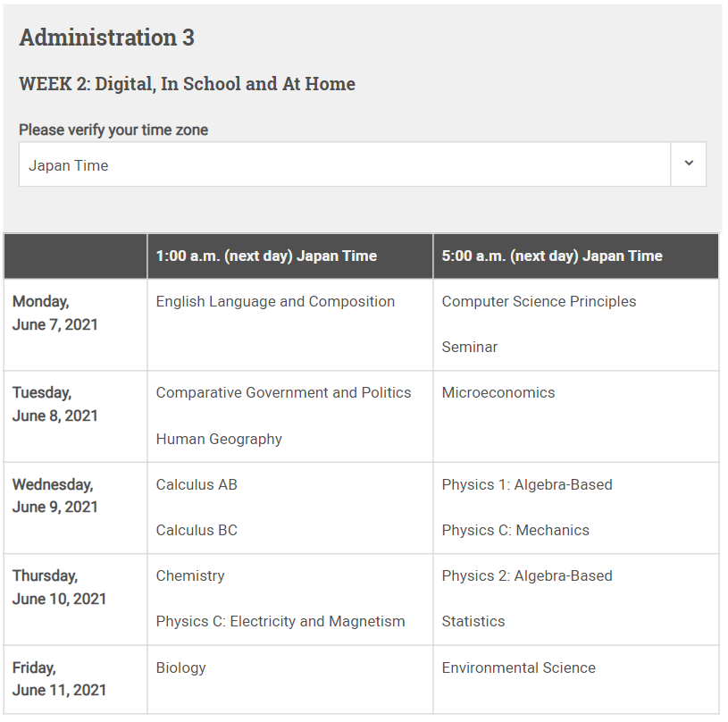Click Physics C: Electricity and Magnetism
Image resolution: width=728 pixels, height=722 pixels.
pos(280,621)
